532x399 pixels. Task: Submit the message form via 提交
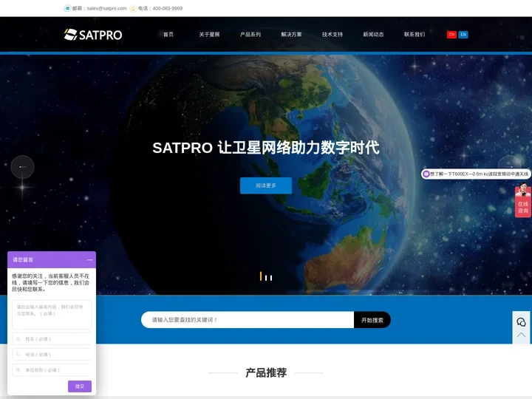point(80,386)
